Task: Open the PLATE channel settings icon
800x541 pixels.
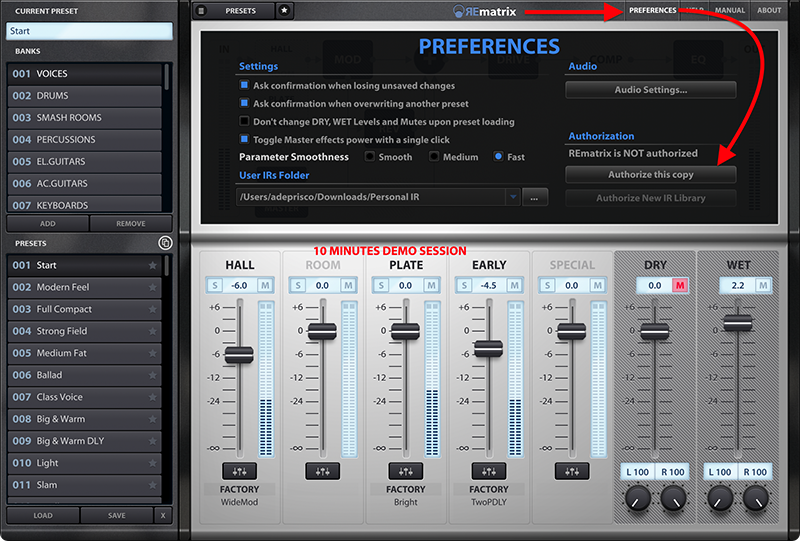Action: pos(406,471)
